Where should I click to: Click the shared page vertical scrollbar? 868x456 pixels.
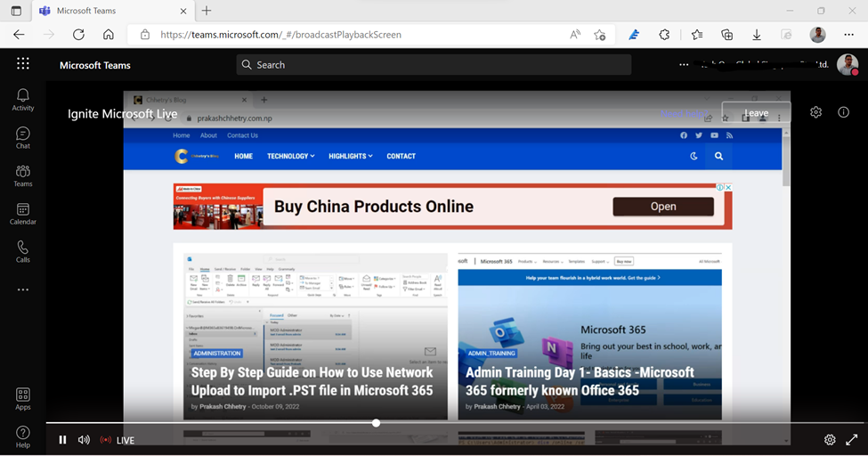pyautogui.click(x=786, y=160)
